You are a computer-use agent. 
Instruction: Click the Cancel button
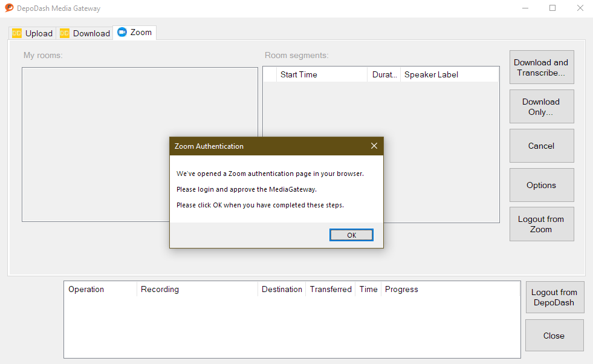coord(542,146)
